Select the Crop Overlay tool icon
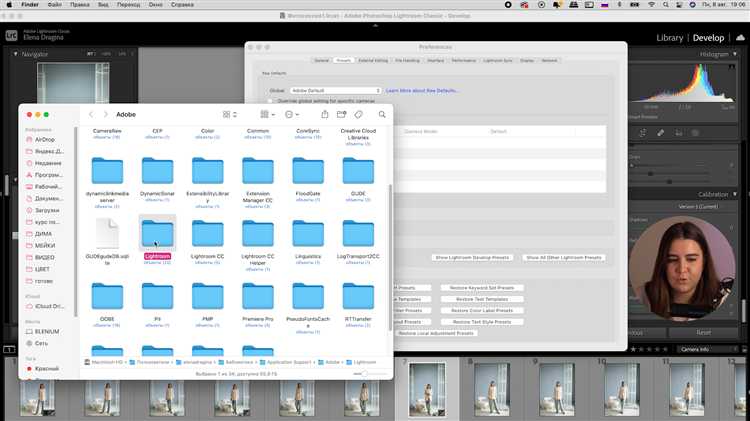 (x=642, y=133)
